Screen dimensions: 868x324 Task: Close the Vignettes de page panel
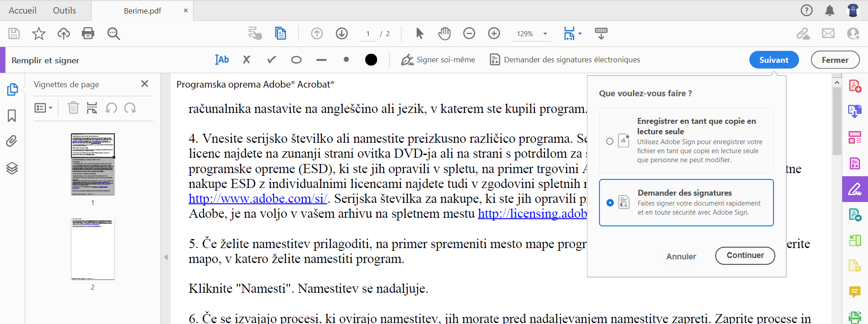[x=145, y=84]
